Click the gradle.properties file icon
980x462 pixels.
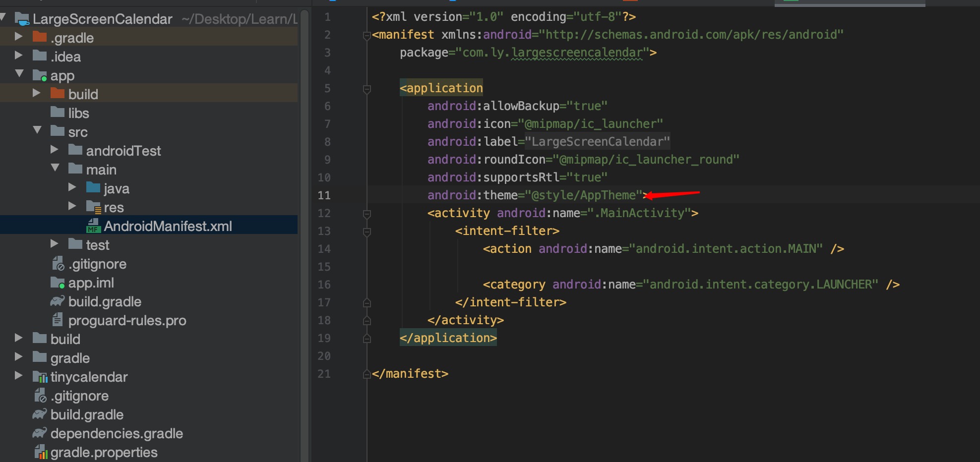tap(41, 452)
